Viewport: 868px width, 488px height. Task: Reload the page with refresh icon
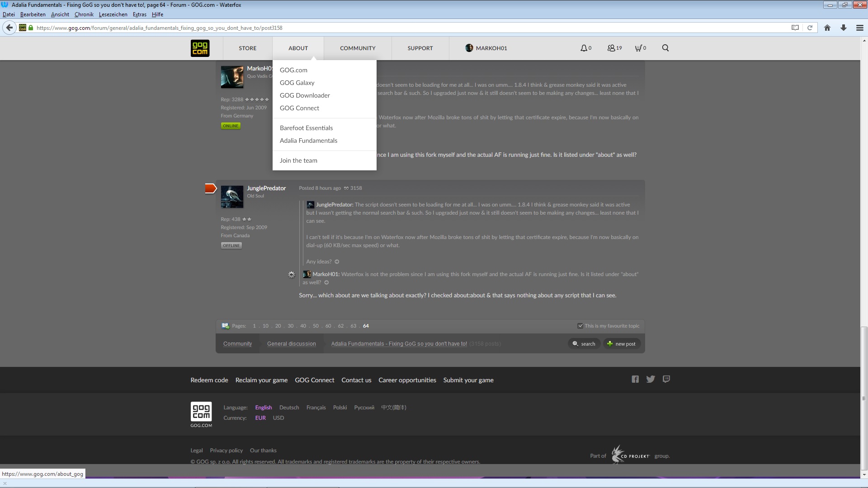pyautogui.click(x=810, y=28)
